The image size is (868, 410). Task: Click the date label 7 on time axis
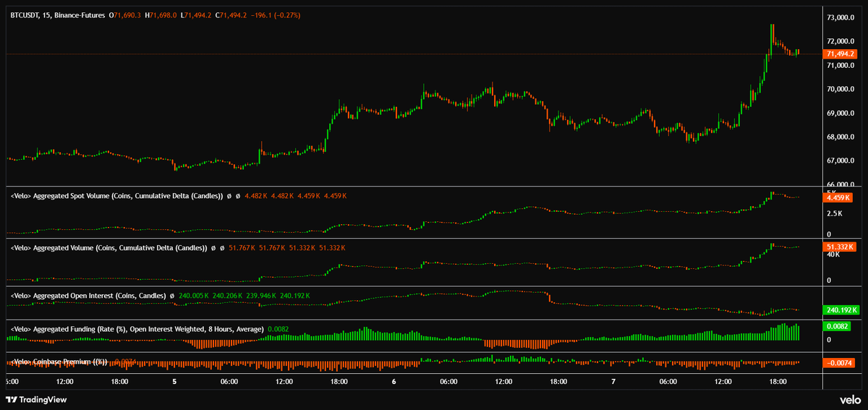(x=613, y=381)
